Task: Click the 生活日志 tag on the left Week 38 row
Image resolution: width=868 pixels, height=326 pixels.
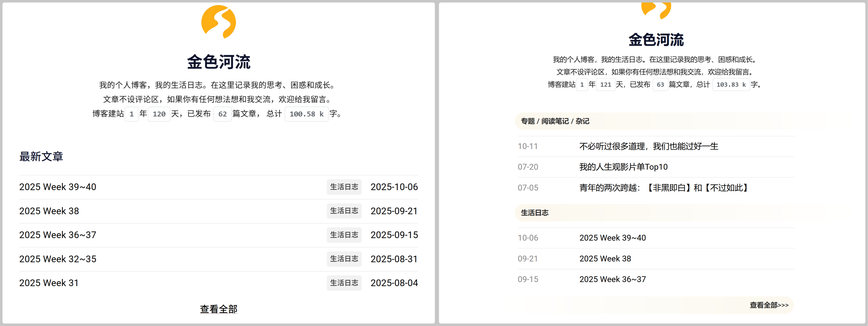Action: tap(344, 211)
